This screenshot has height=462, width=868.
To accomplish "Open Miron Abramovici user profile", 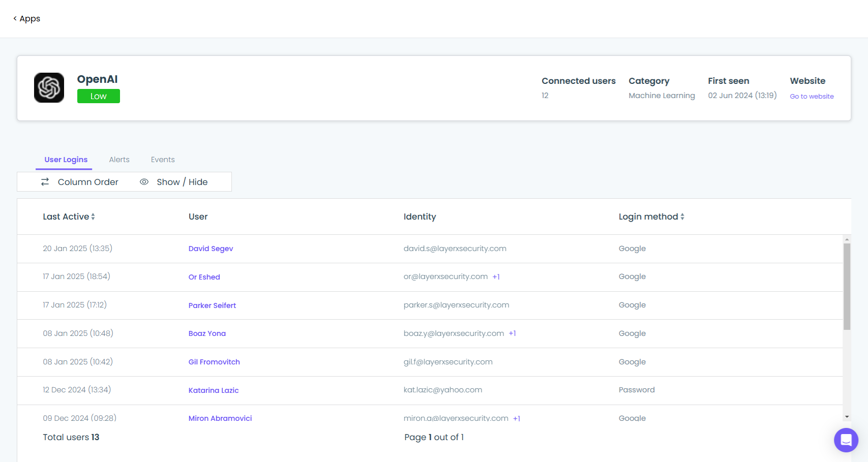I will coord(220,418).
